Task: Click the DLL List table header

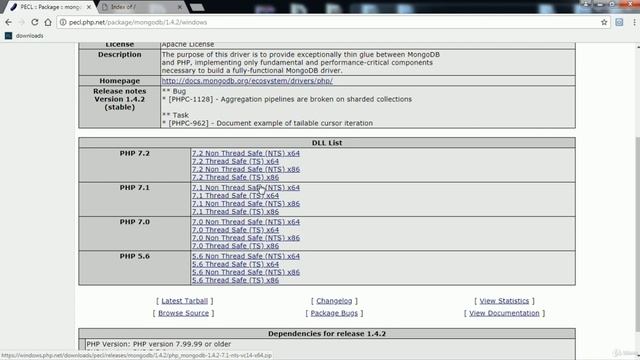Action: point(327,143)
